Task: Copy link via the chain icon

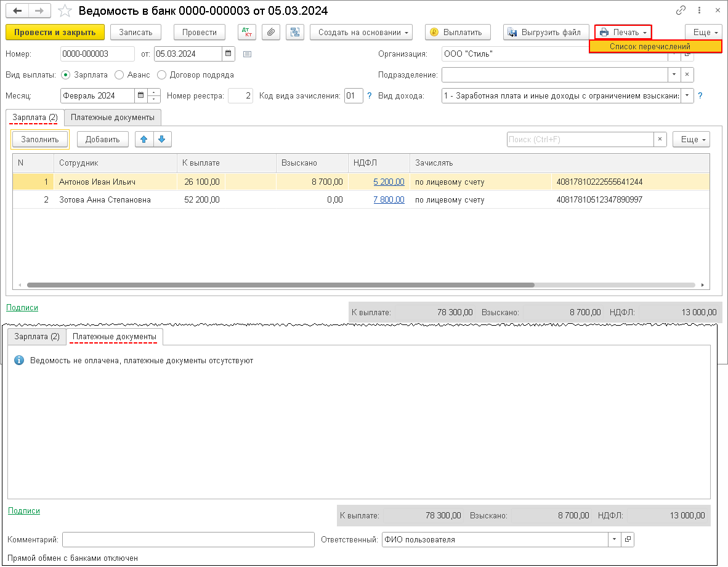Action: click(x=681, y=10)
